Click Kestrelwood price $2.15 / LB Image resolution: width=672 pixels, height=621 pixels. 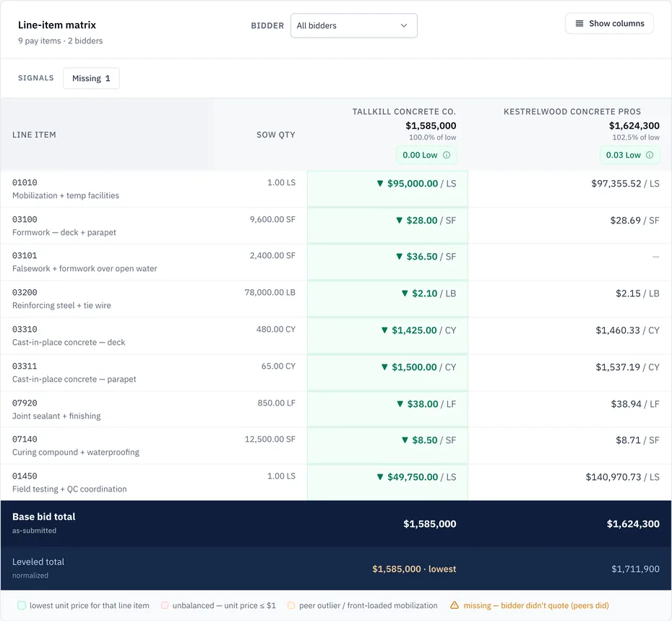point(637,294)
